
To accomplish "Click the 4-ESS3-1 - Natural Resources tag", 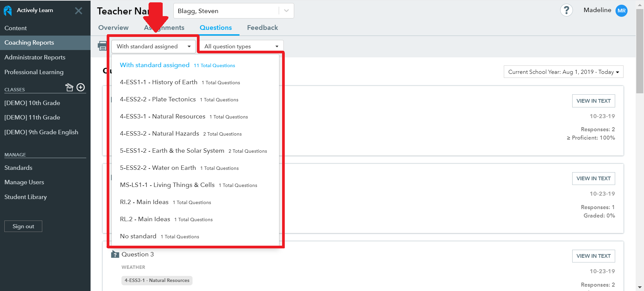I will 157,281.
